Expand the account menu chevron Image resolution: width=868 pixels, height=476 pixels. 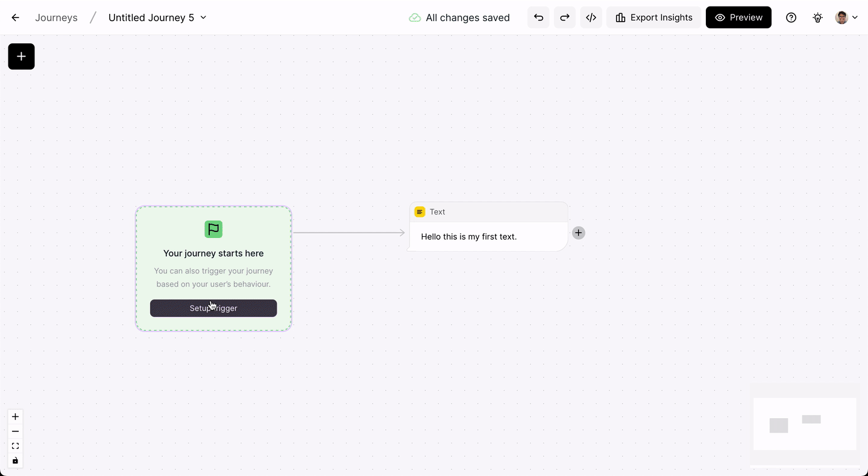[855, 17]
